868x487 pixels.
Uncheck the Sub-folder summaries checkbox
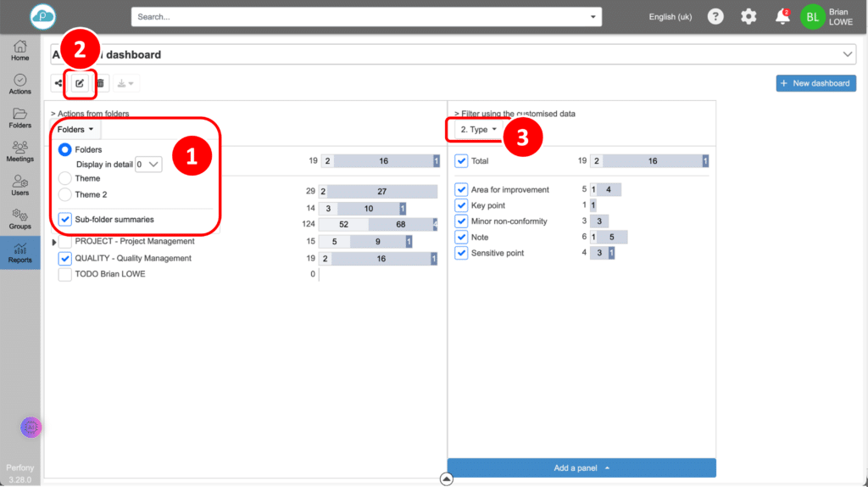pyautogui.click(x=65, y=219)
